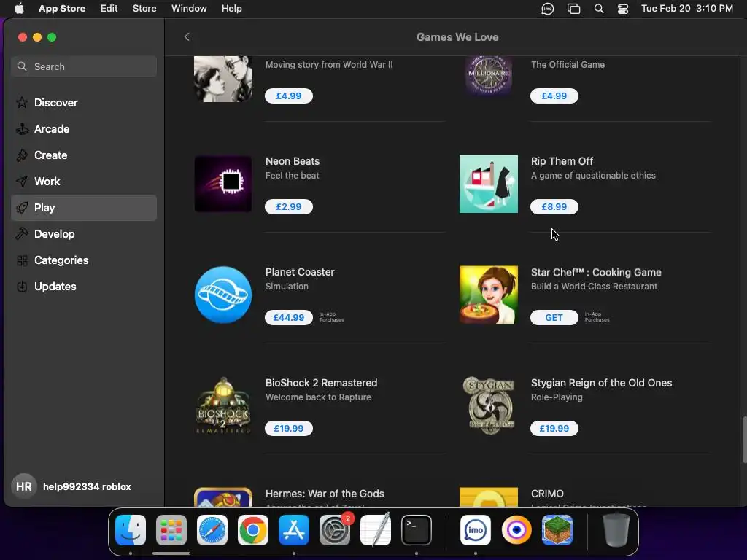Click the vertical scrollbar thumb
747x560 pixels.
pos(743,440)
